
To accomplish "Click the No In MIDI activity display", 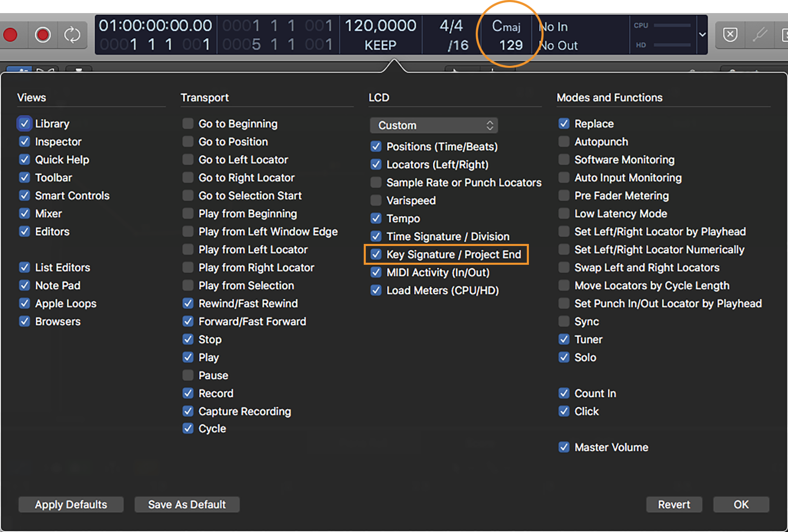I will [553, 27].
